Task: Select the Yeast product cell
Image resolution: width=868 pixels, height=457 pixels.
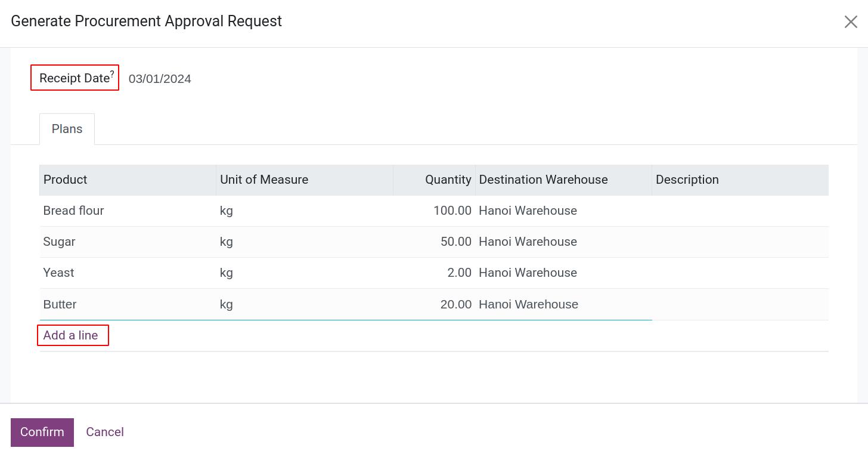Action: [x=59, y=273]
